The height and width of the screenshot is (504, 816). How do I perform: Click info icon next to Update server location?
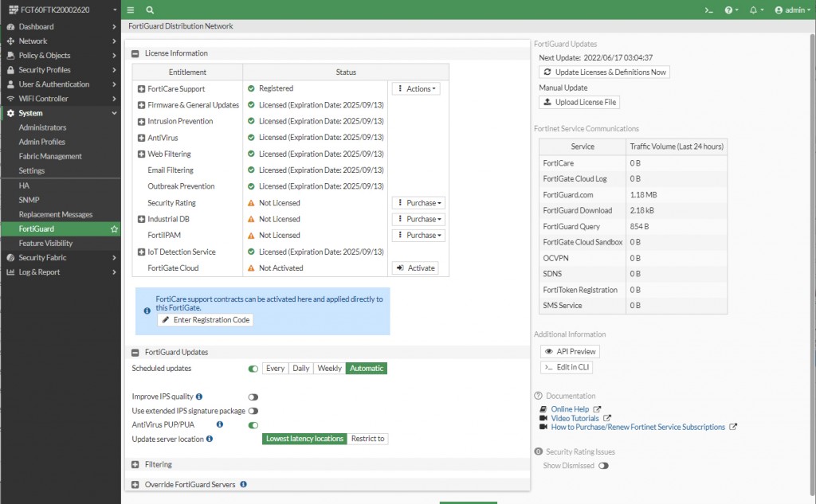pyautogui.click(x=210, y=439)
